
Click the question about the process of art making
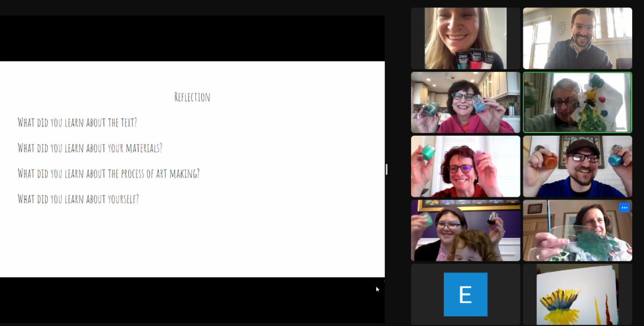(x=108, y=174)
